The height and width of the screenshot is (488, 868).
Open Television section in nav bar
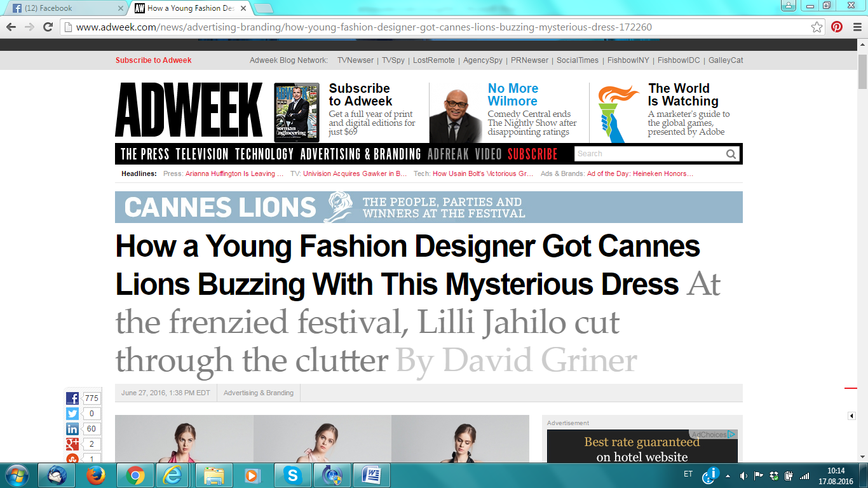coord(201,154)
